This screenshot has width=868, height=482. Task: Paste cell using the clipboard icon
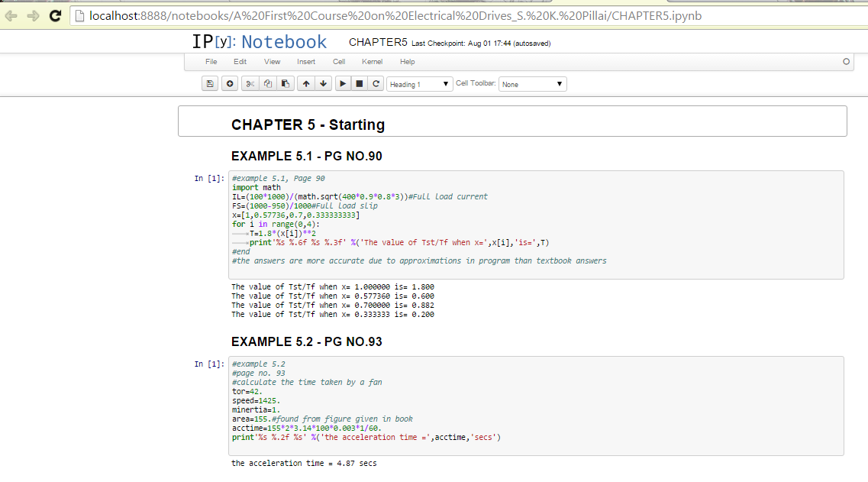click(x=285, y=84)
